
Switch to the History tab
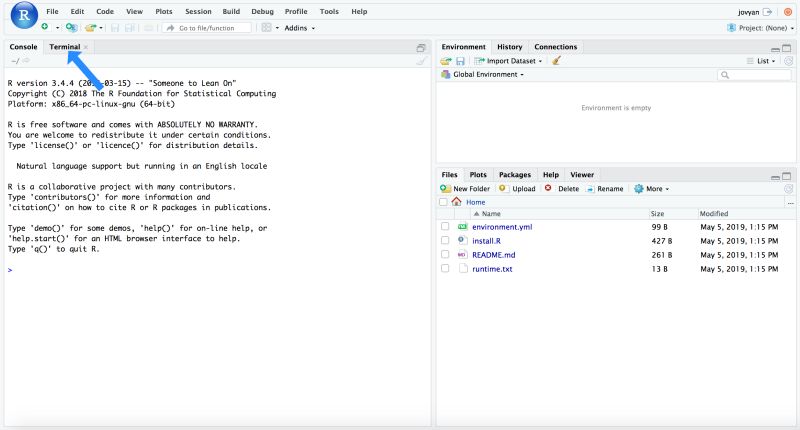510,47
